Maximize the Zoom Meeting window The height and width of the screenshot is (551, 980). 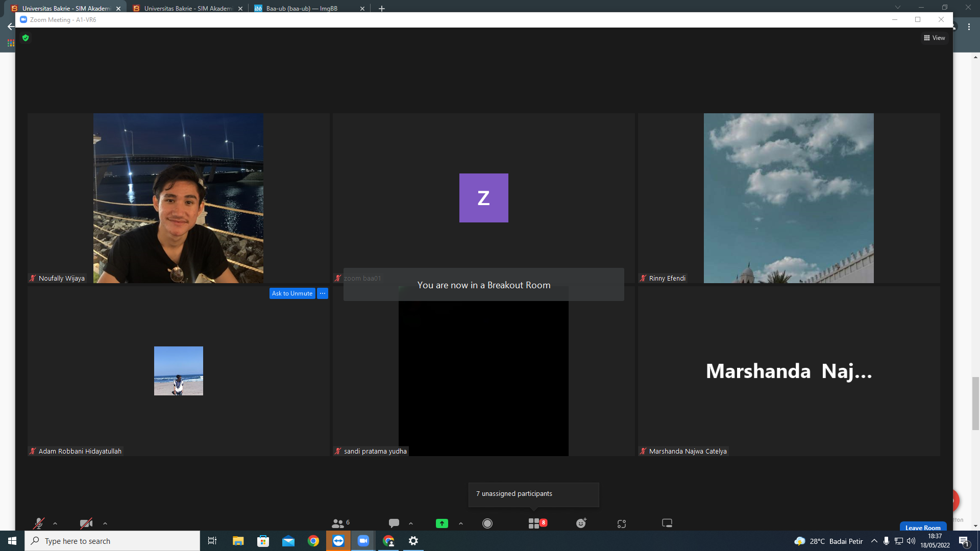pyautogui.click(x=918, y=19)
